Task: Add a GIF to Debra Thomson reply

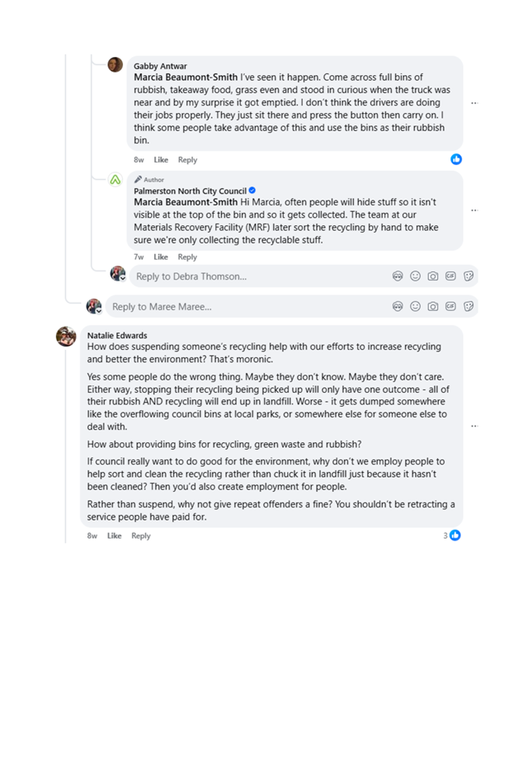Action: coord(450,276)
